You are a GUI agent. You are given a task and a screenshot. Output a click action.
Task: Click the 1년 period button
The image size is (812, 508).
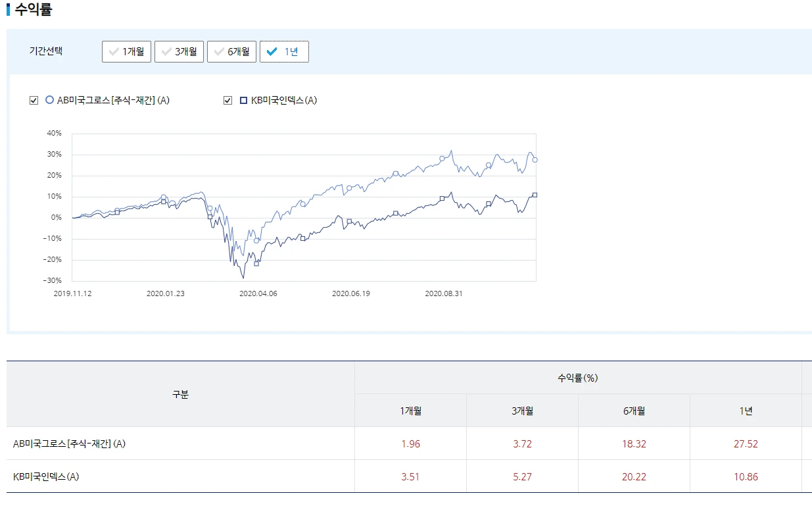coord(284,51)
